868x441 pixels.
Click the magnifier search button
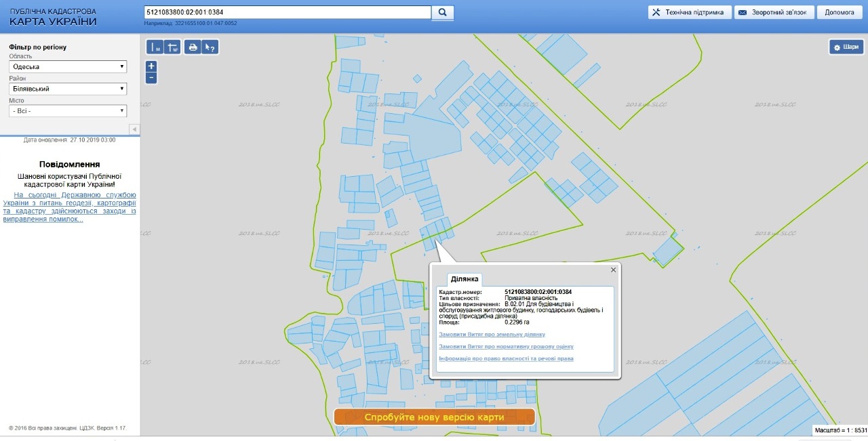[443, 12]
